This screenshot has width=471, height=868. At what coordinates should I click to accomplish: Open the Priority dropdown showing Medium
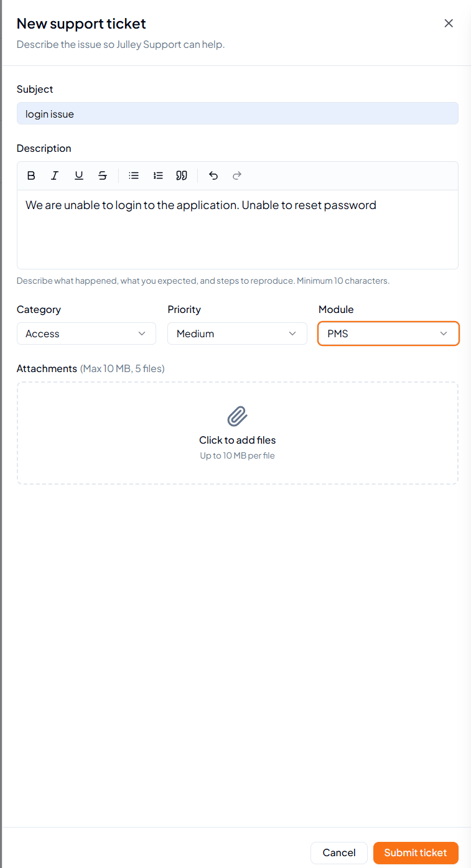[x=237, y=334]
